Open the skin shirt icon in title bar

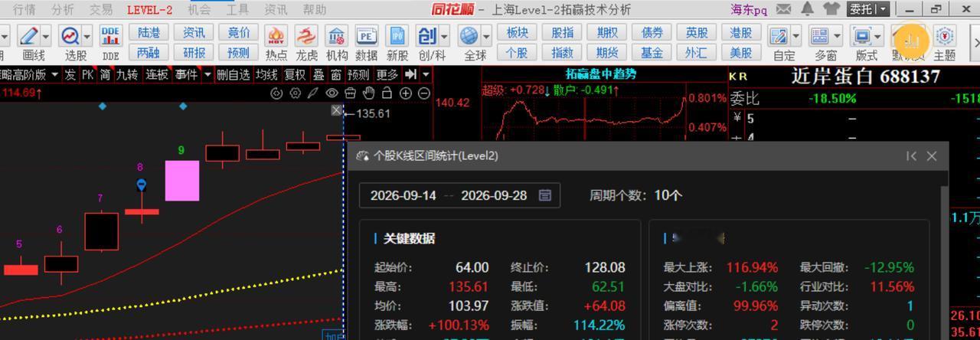[x=831, y=9]
